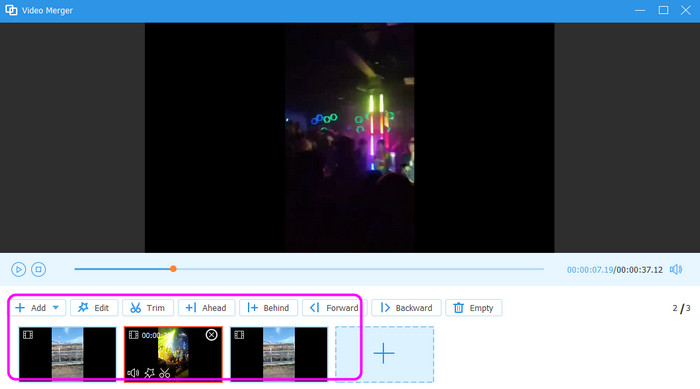Image resolution: width=700 pixels, height=389 pixels.
Task: Click the effects wand icon on selected clip
Action: coord(149,373)
